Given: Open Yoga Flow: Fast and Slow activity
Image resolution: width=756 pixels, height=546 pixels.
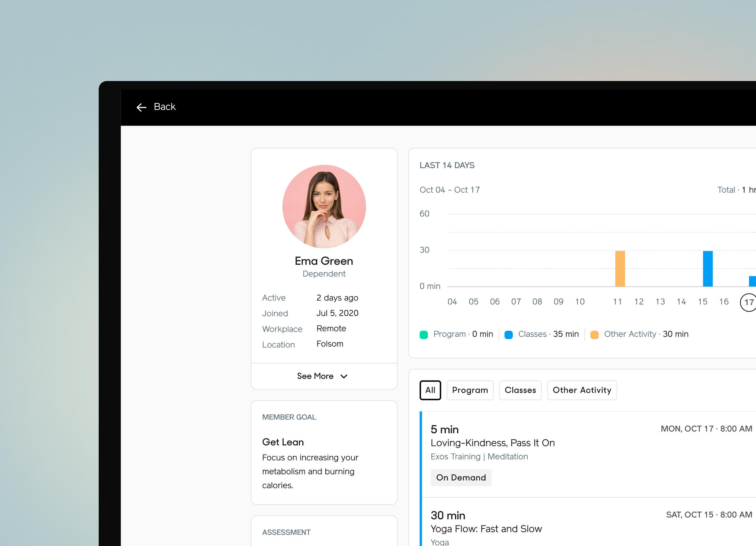Looking at the screenshot, I should click(486, 529).
